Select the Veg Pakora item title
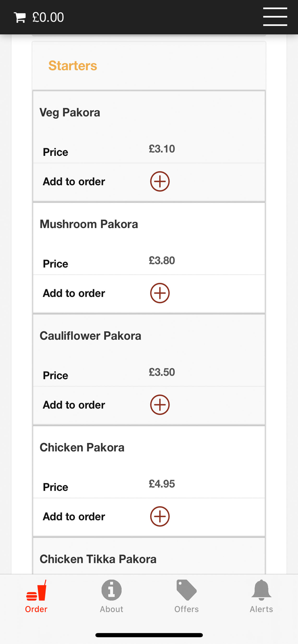This screenshot has width=298, height=644. pyautogui.click(x=70, y=113)
